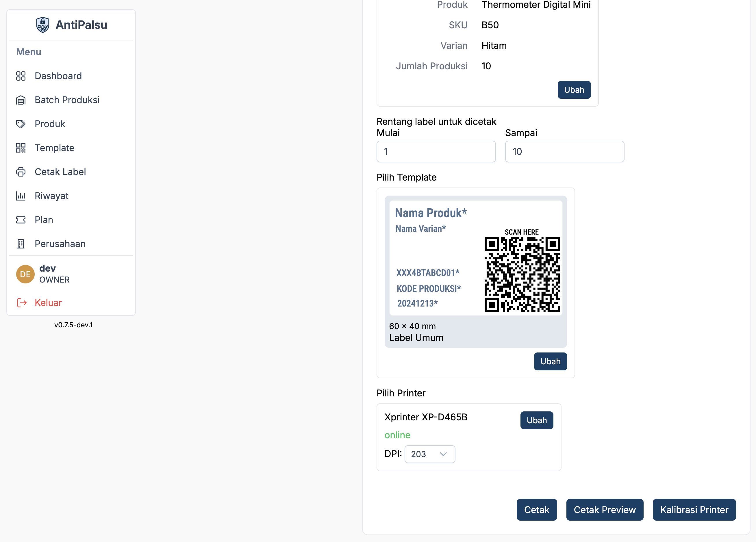
Task: Click the AntiPalsu shield logo icon
Action: click(x=42, y=25)
